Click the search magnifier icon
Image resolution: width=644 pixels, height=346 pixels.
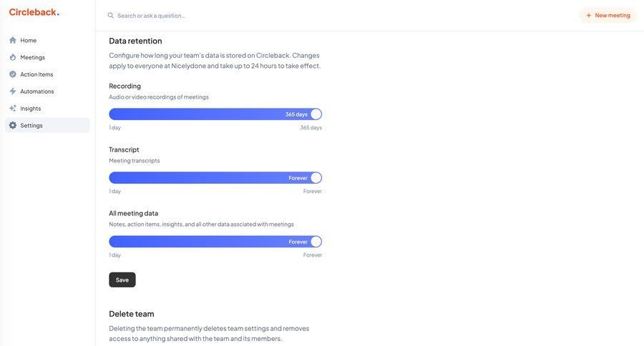[x=110, y=15]
